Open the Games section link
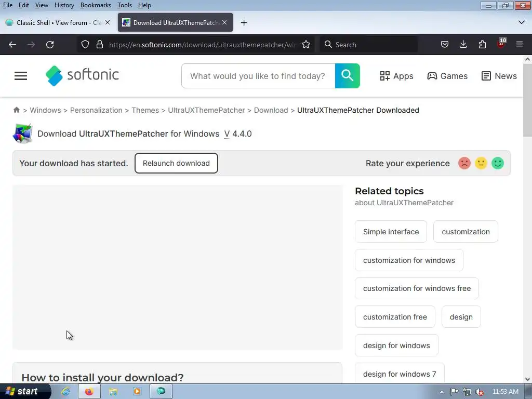 447,76
